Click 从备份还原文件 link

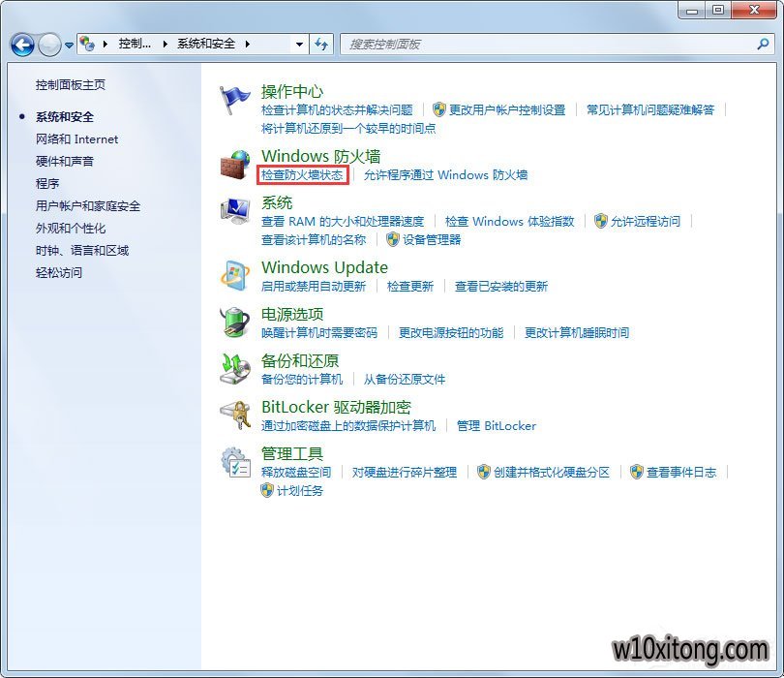click(405, 380)
